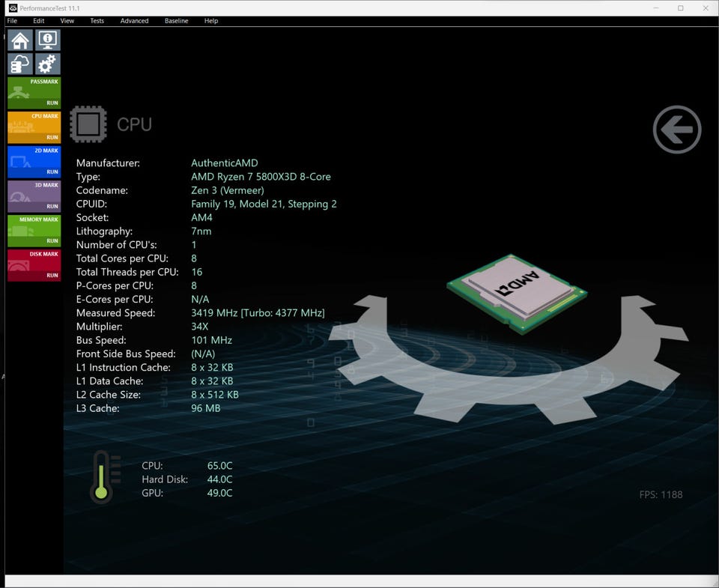Screen dimensions: 719x588
Task: Open the gears settings icon
Action: pos(48,64)
